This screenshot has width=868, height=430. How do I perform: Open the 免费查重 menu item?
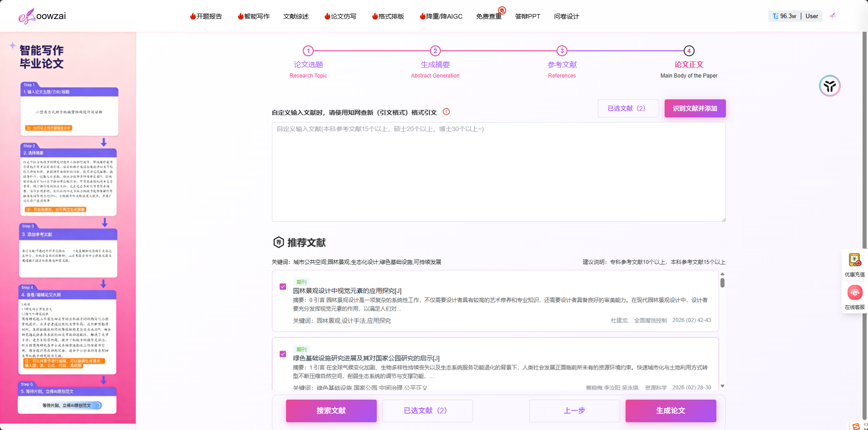tap(488, 16)
